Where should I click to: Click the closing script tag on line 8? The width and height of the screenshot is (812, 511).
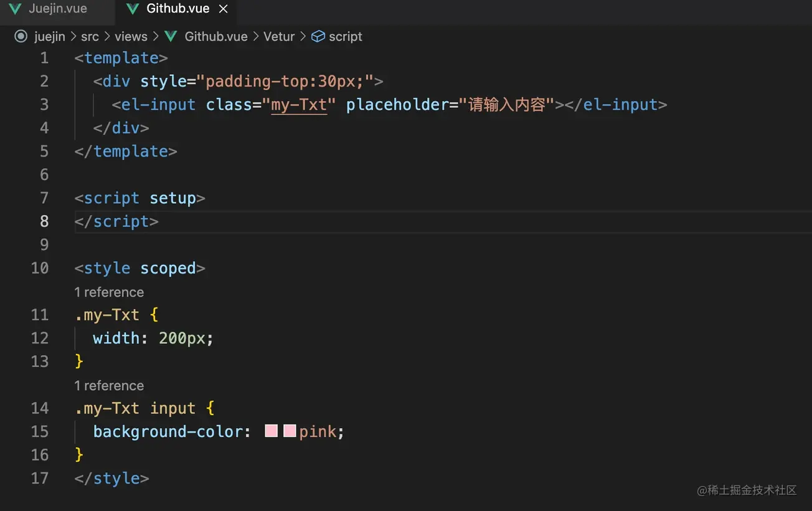click(116, 221)
